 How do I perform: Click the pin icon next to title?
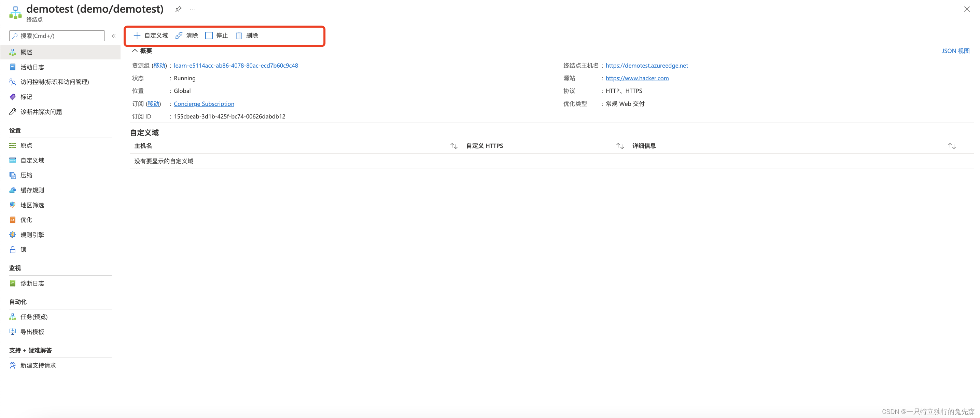[x=178, y=9]
